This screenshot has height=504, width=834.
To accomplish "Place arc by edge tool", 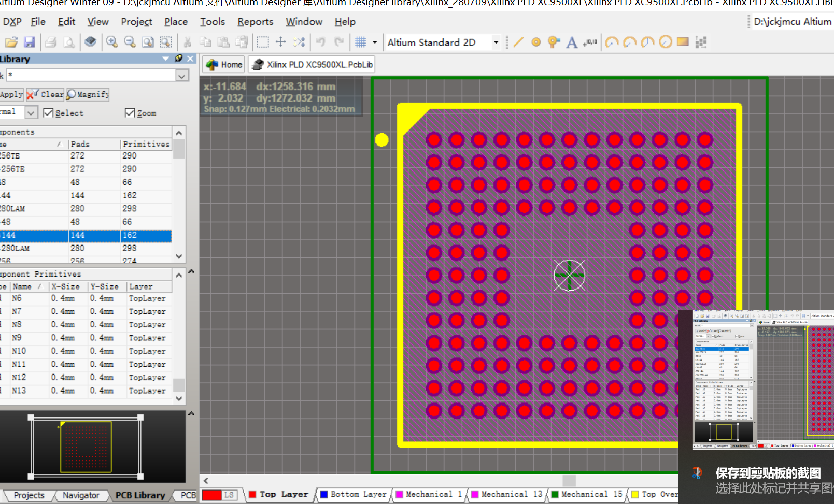I will [x=630, y=42].
